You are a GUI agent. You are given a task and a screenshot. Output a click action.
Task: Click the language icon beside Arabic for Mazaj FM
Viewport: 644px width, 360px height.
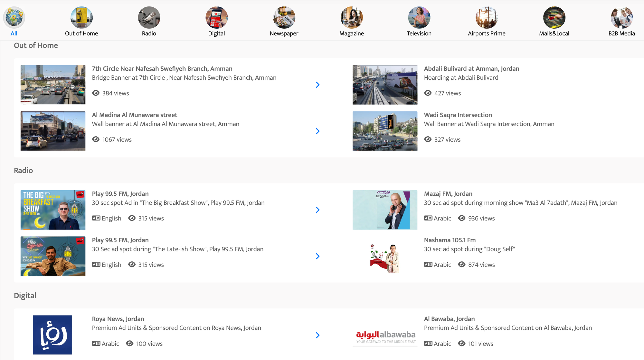coord(428,218)
